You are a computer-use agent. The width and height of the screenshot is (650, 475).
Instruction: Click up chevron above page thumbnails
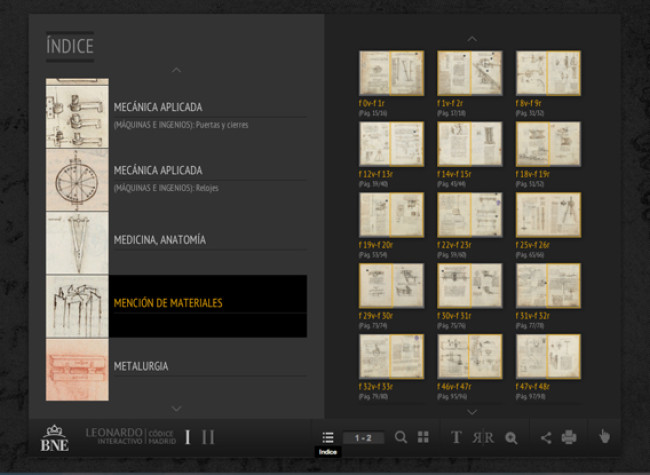click(x=472, y=39)
